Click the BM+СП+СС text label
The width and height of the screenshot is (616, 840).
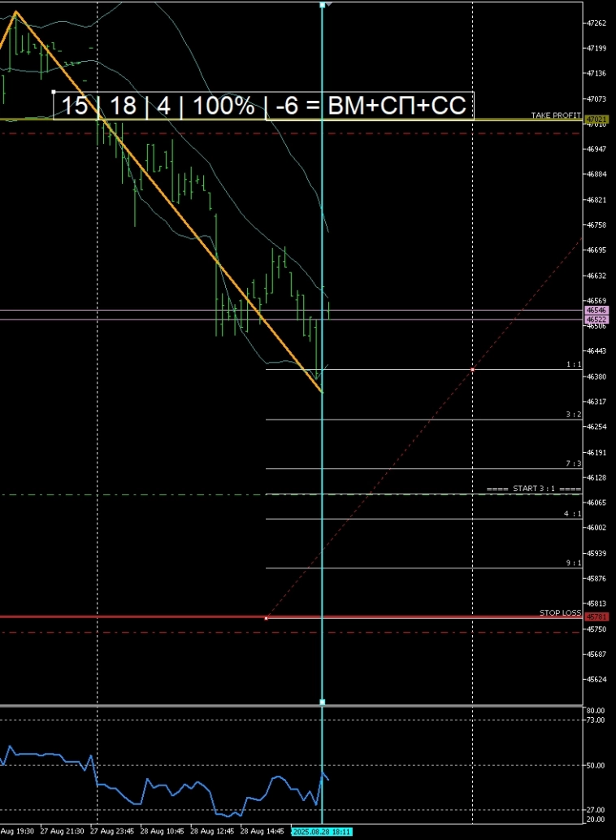point(397,106)
